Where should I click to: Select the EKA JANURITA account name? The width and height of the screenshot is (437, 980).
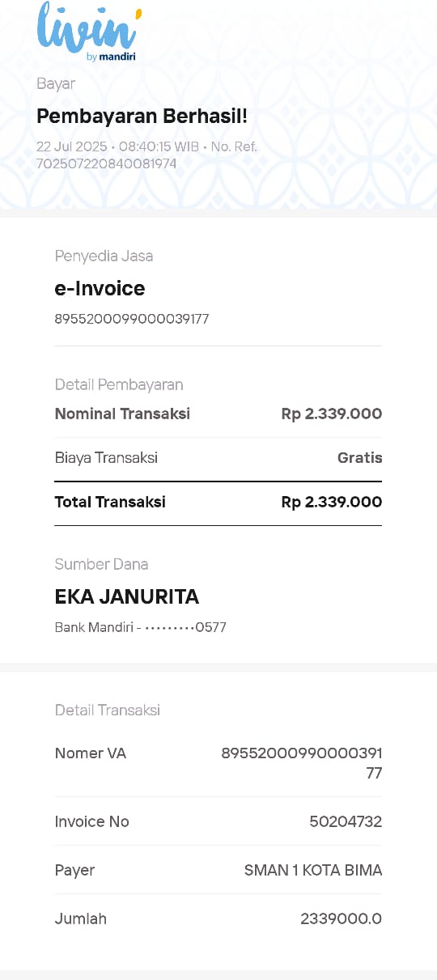coord(126,597)
